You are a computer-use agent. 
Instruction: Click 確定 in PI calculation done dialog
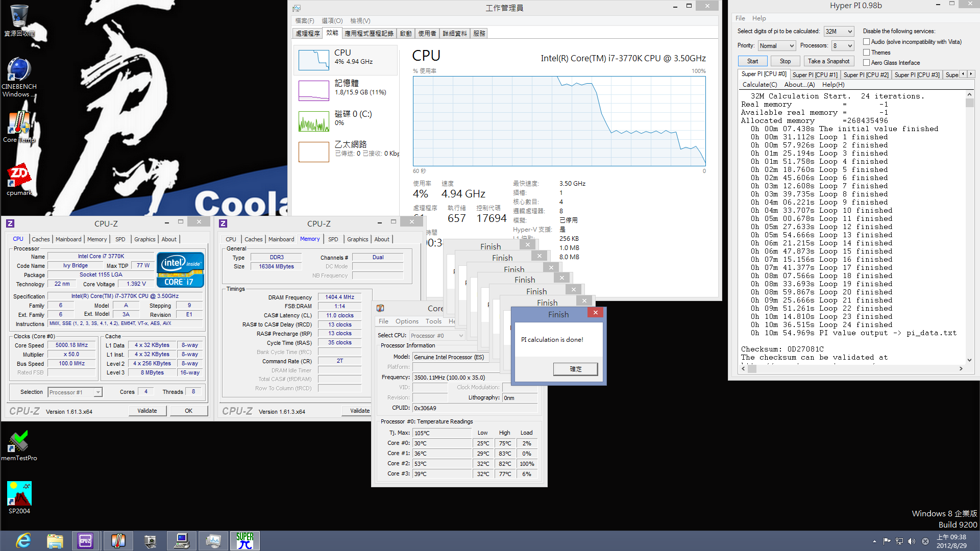coord(575,369)
